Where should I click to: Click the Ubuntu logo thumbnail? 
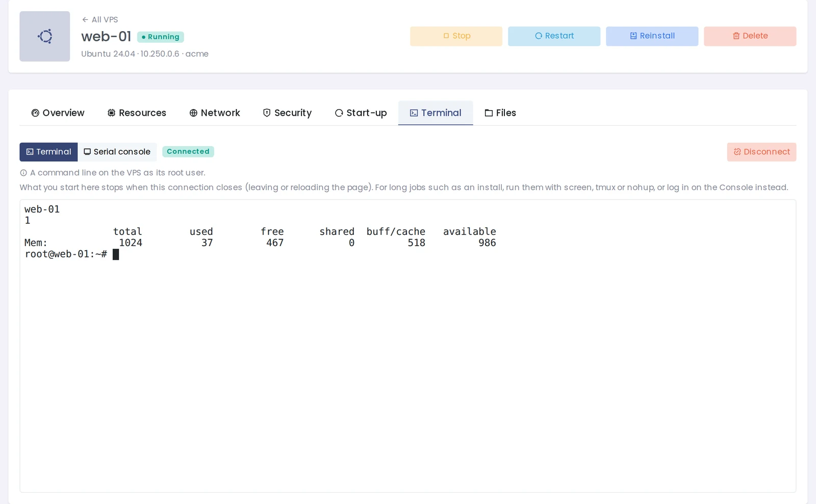click(x=45, y=36)
